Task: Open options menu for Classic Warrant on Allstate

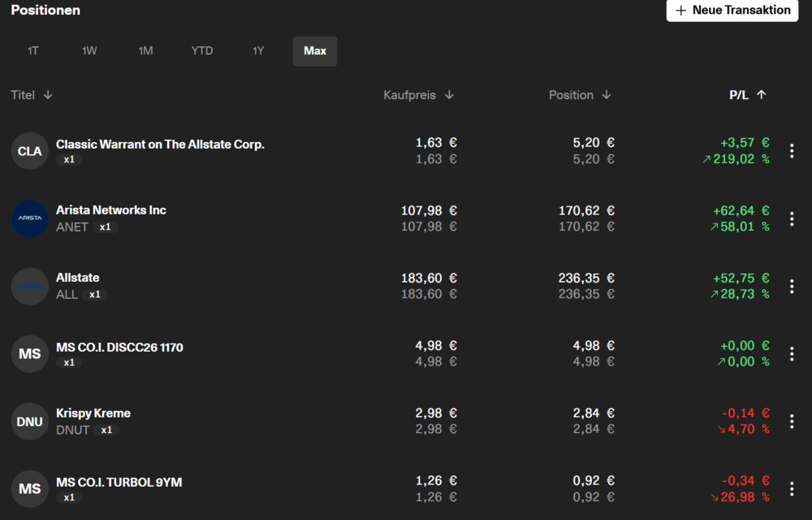Action: click(792, 150)
